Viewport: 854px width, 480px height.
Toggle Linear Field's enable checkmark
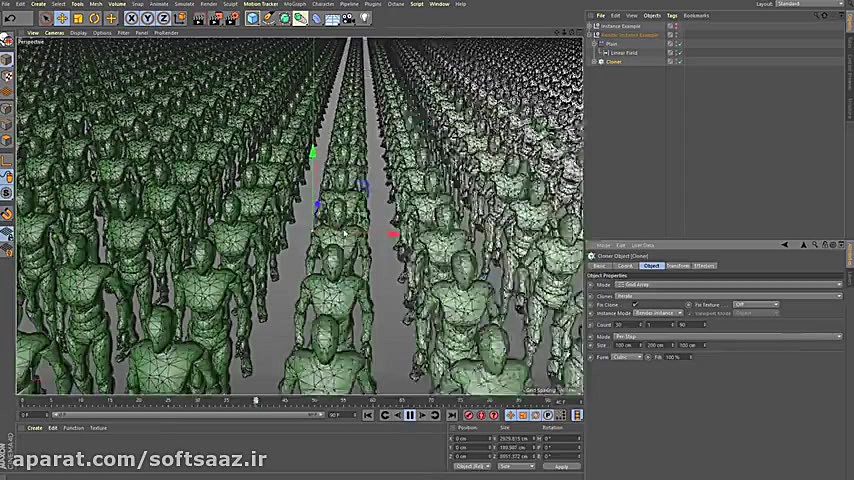[x=680, y=53]
